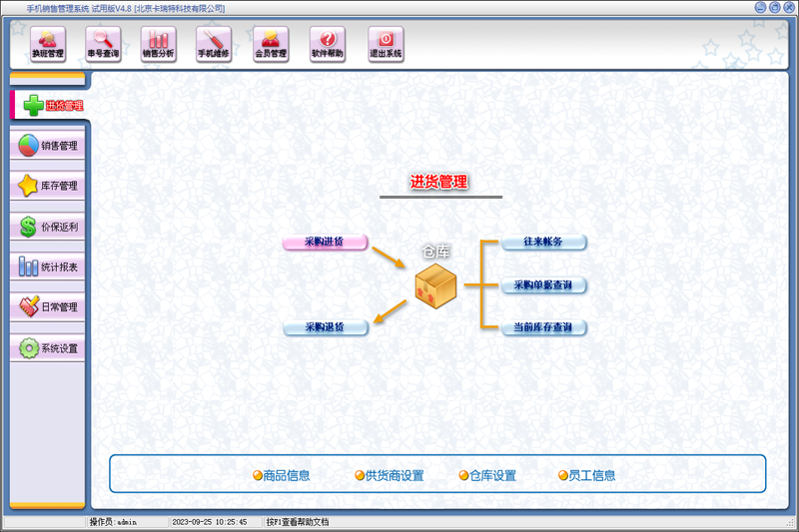Click the 当前库存查询 button
The image size is (799, 532).
543,327
